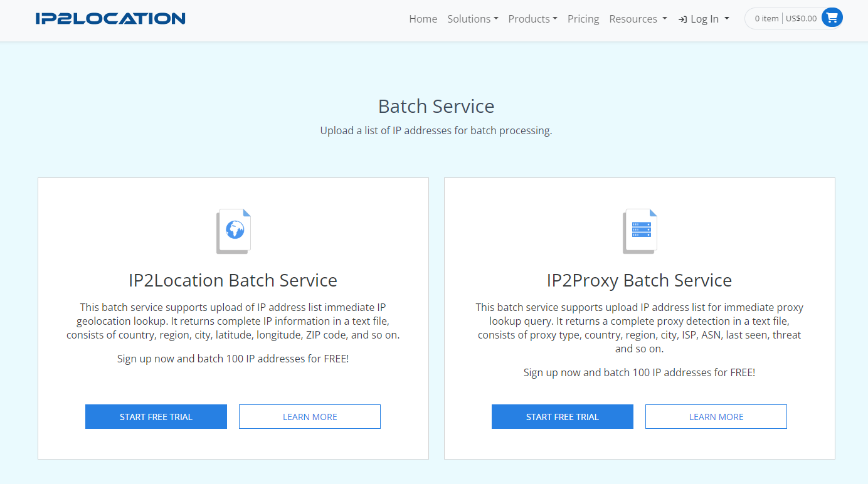The height and width of the screenshot is (484, 868).
Task: Start free trial for IP2Proxy Batch Service
Action: [x=563, y=417]
